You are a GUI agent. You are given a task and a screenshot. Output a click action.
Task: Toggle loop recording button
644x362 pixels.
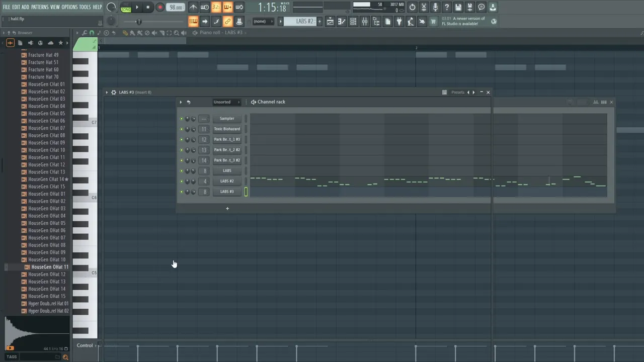tap(239, 7)
